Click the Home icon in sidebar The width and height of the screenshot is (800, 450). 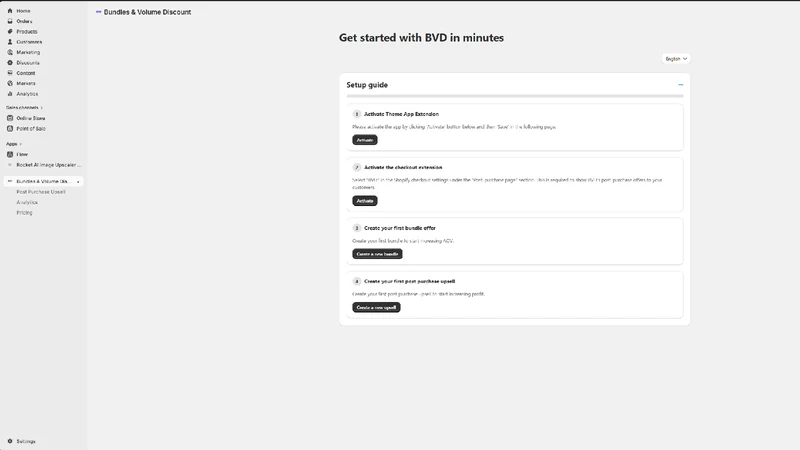pos(10,11)
